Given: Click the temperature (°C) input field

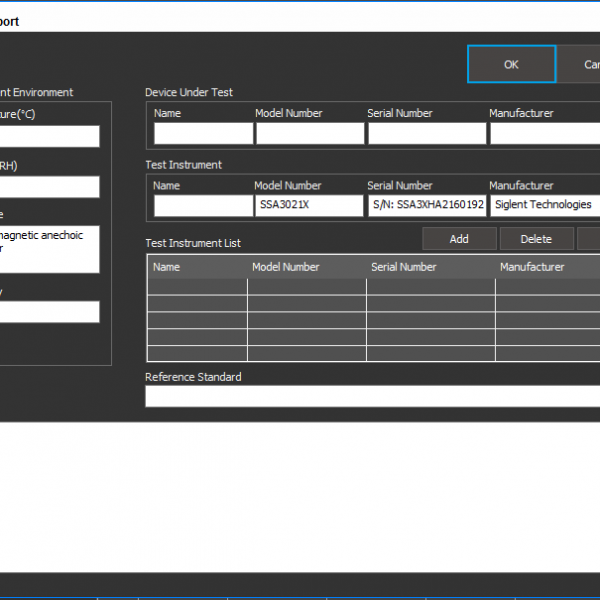Looking at the screenshot, I should pos(49,136).
